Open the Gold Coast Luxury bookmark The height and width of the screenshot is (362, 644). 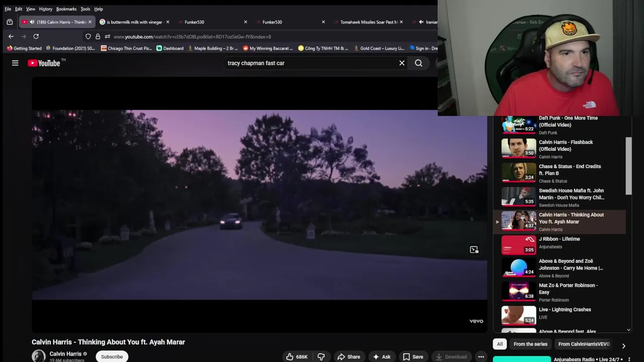pos(379,48)
